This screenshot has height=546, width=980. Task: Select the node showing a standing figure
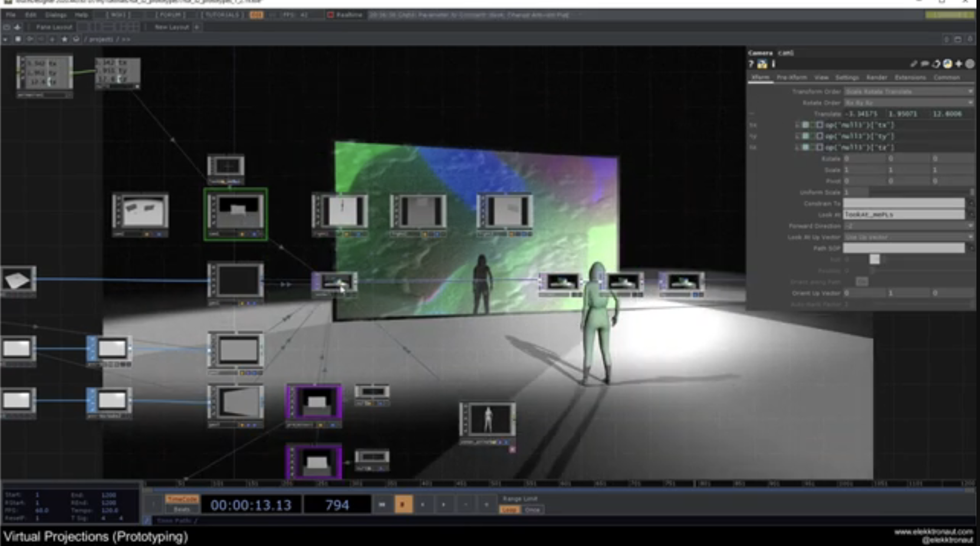[488, 423]
